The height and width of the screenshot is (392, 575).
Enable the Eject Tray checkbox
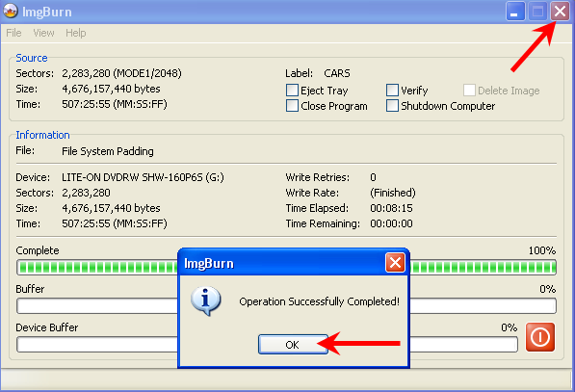292,91
